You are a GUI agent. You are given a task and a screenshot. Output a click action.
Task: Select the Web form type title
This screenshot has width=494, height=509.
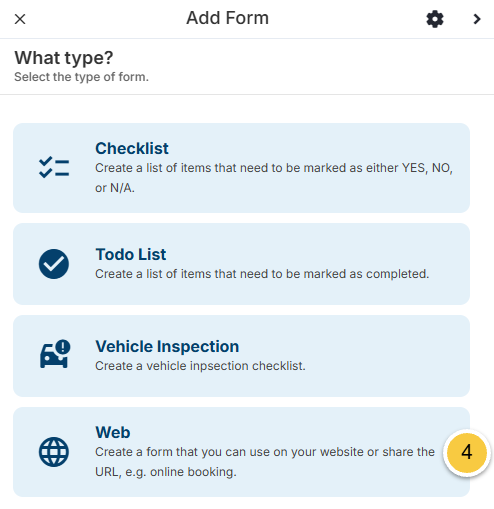click(113, 432)
